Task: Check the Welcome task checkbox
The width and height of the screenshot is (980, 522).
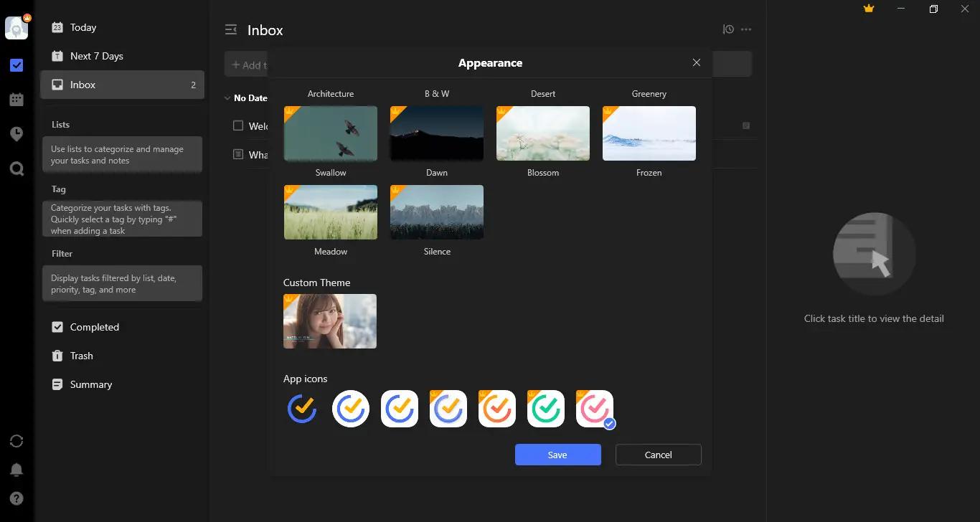Action: (238, 125)
